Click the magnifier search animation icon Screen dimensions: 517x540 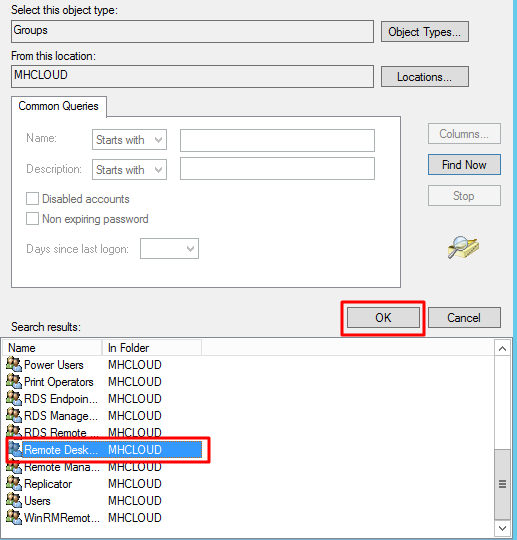pyautogui.click(x=463, y=248)
